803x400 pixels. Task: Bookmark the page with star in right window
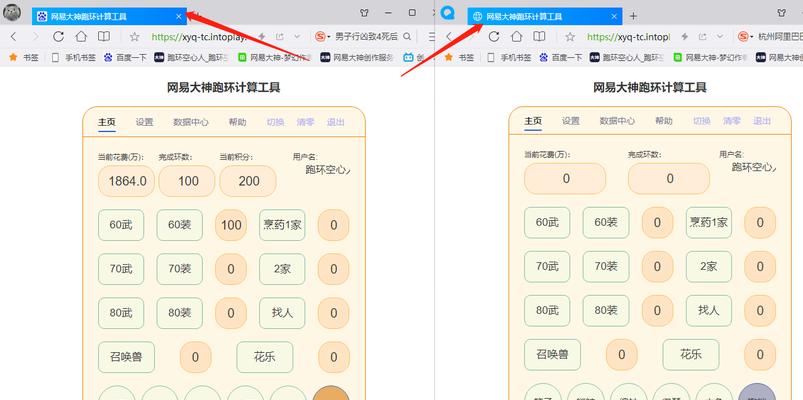570,37
